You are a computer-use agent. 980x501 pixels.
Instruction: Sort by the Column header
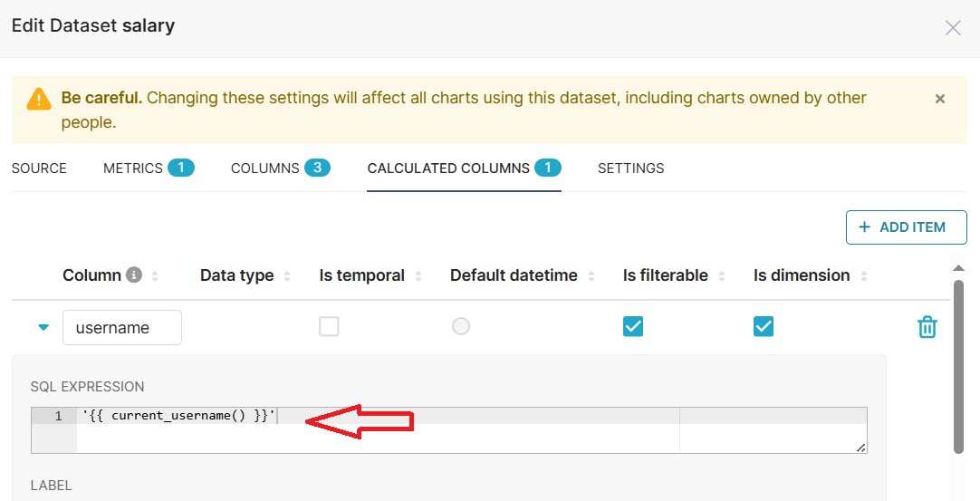tap(155, 275)
